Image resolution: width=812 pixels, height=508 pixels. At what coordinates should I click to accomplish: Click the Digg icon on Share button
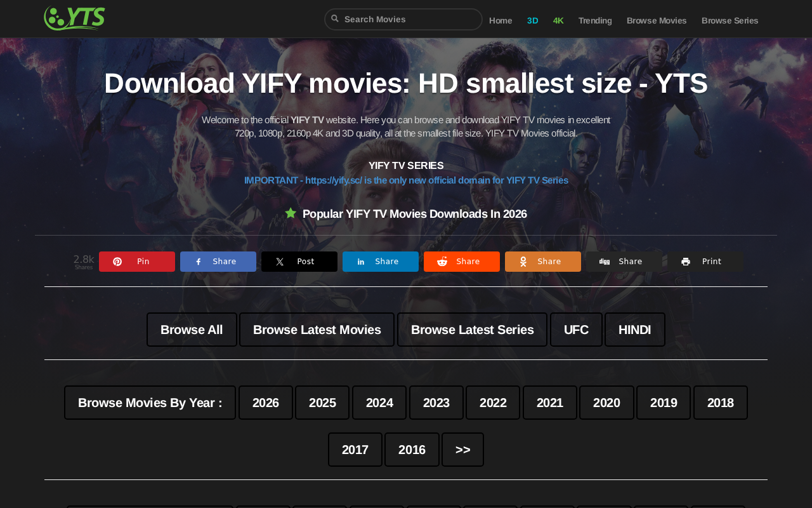click(605, 262)
